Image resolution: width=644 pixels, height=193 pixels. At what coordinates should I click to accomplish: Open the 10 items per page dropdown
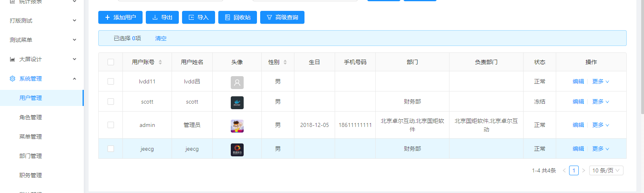click(606, 170)
